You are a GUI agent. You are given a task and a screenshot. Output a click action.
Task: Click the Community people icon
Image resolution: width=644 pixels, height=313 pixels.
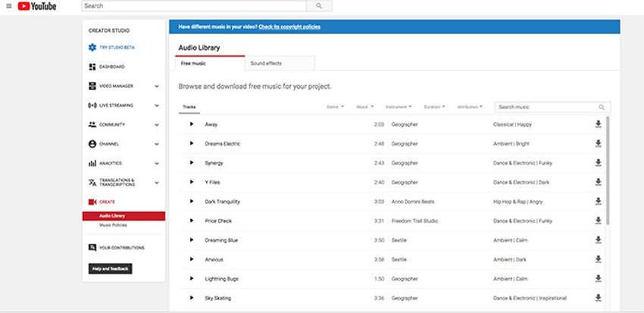tap(92, 125)
